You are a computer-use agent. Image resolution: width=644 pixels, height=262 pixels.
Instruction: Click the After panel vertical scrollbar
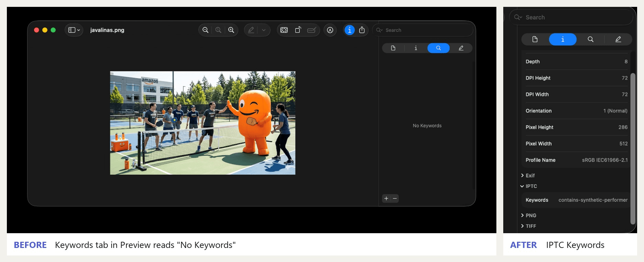[x=633, y=148]
